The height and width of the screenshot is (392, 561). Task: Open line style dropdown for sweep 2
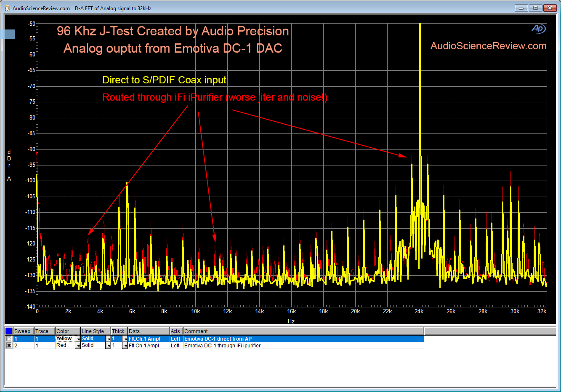(108, 346)
